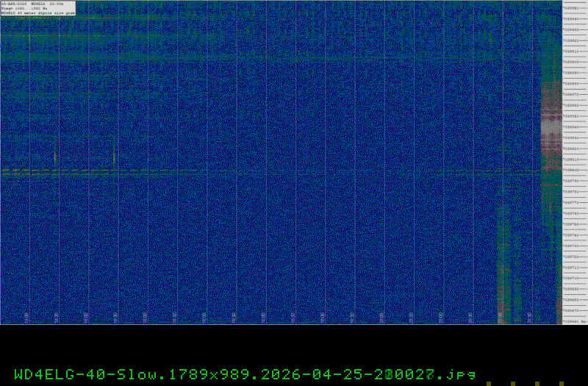The width and height of the screenshot is (588, 386).
Task: Click the first short vertical orange spike
Action: click(55, 155)
